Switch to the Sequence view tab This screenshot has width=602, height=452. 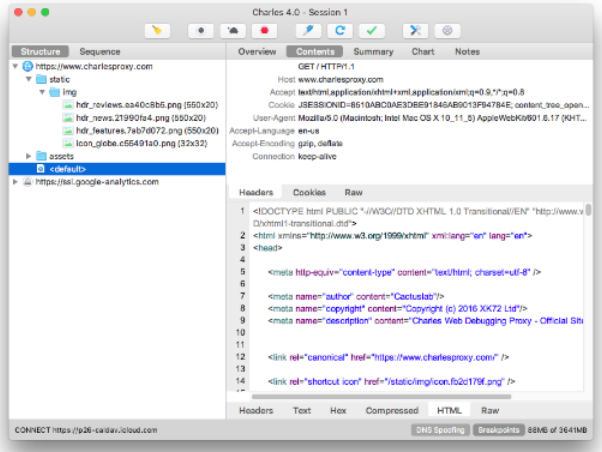(x=100, y=51)
